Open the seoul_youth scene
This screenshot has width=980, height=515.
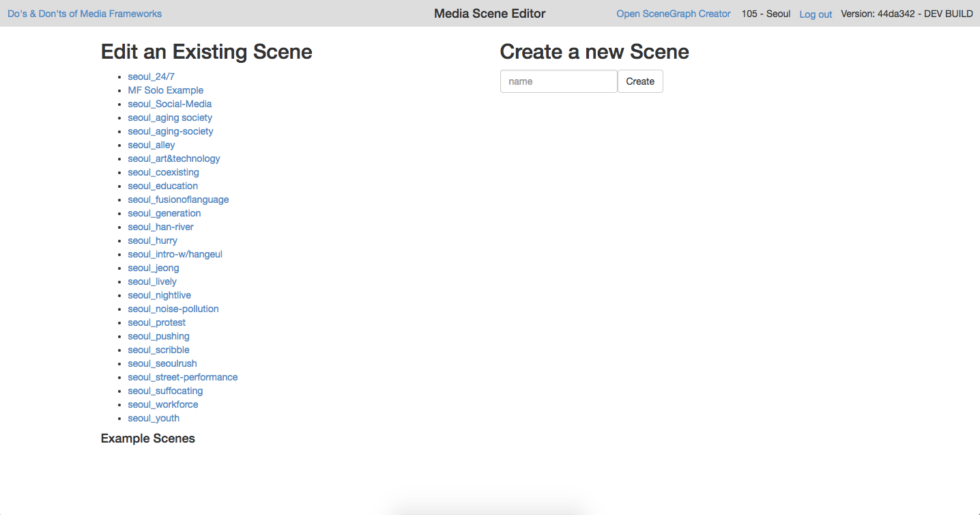click(154, 418)
